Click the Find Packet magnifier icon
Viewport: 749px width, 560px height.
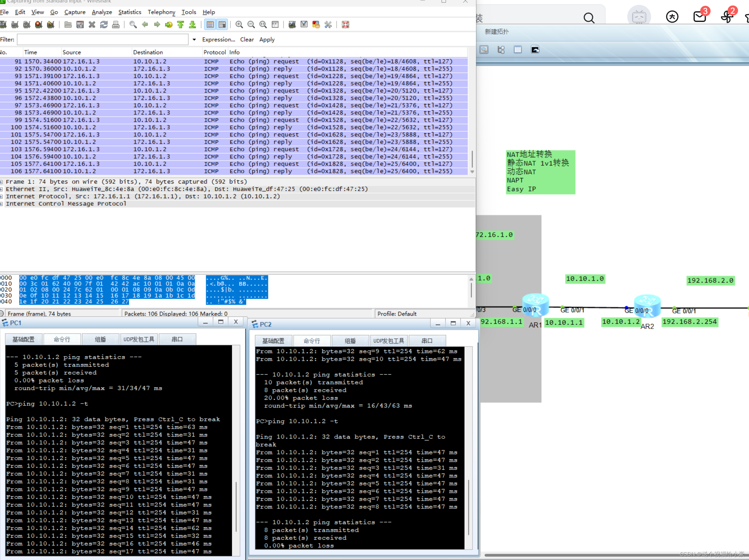(133, 24)
